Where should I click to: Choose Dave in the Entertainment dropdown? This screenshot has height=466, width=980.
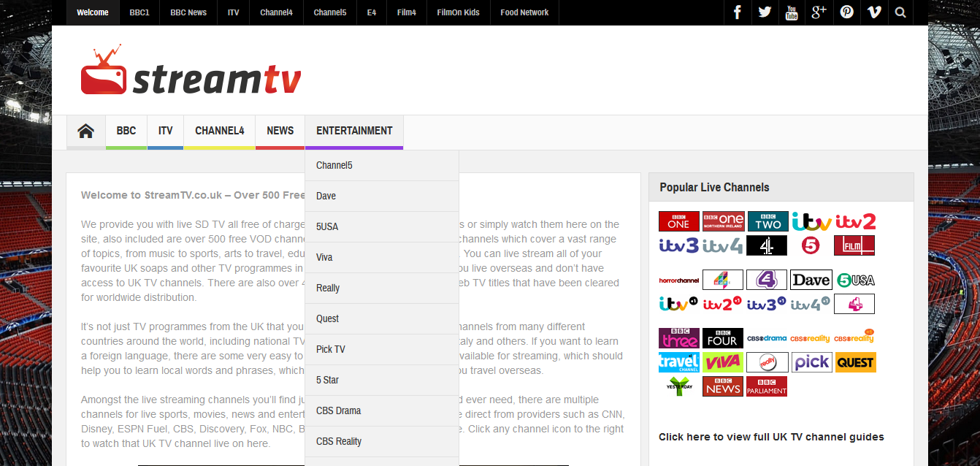[382, 196]
